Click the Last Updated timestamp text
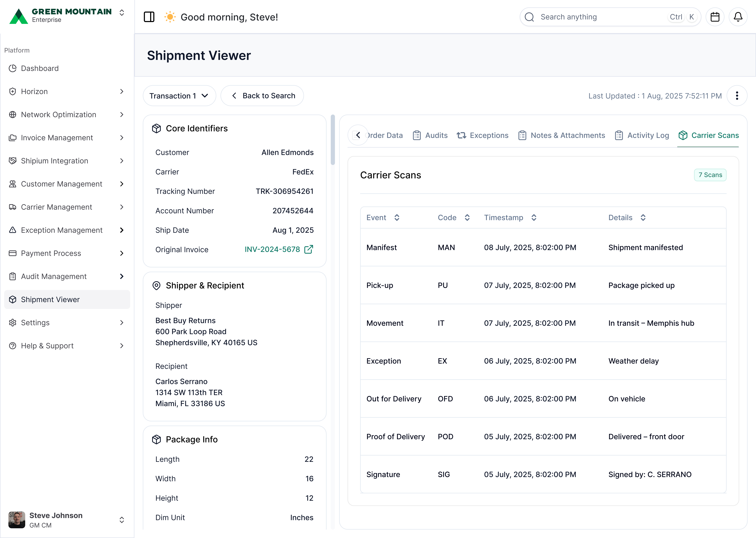Viewport: 756px width, 538px height. [655, 96]
